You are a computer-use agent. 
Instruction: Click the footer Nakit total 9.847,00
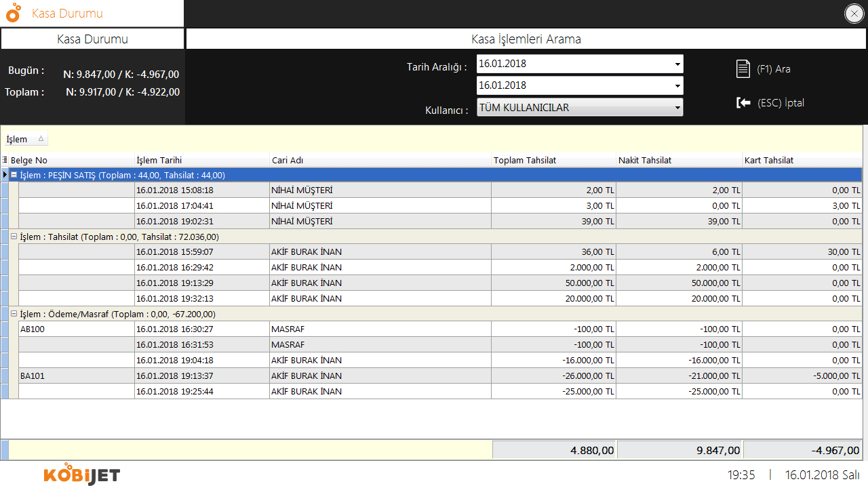click(x=679, y=450)
